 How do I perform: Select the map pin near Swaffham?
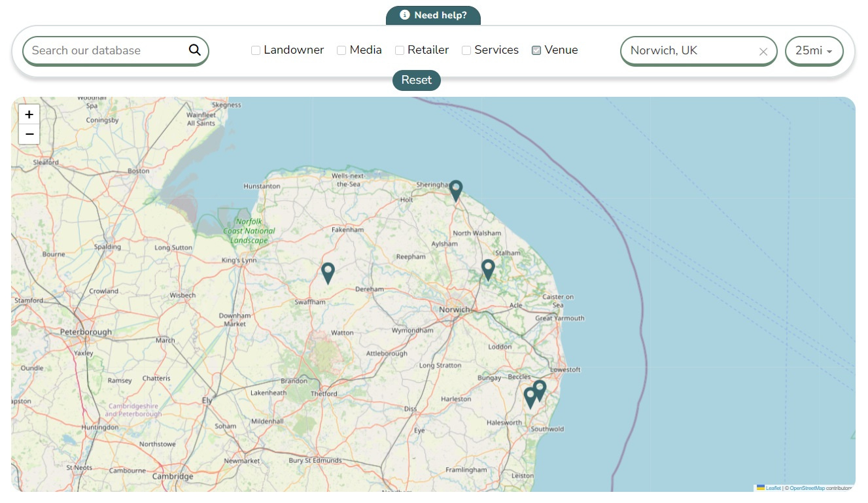(328, 273)
